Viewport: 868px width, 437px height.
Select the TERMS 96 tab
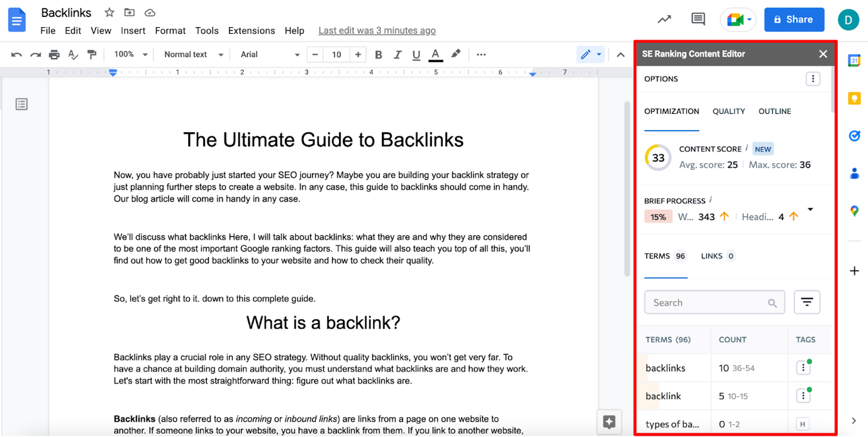pyautogui.click(x=665, y=256)
